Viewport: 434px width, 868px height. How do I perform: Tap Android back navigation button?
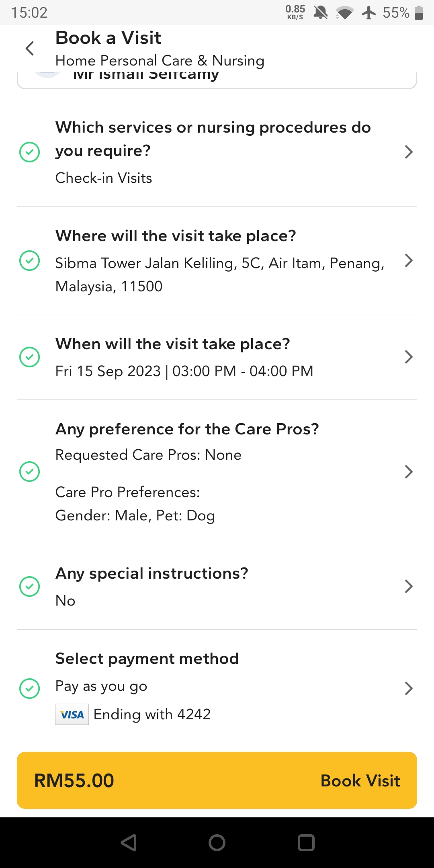pyautogui.click(x=129, y=843)
